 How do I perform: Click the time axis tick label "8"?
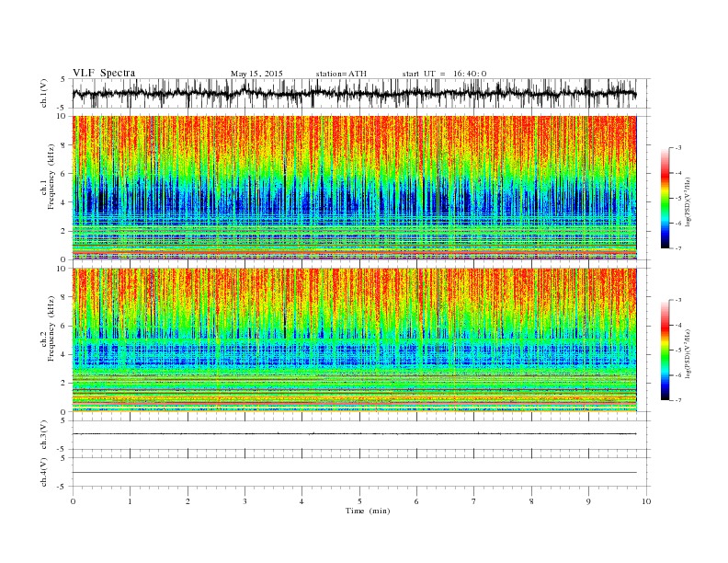click(531, 501)
